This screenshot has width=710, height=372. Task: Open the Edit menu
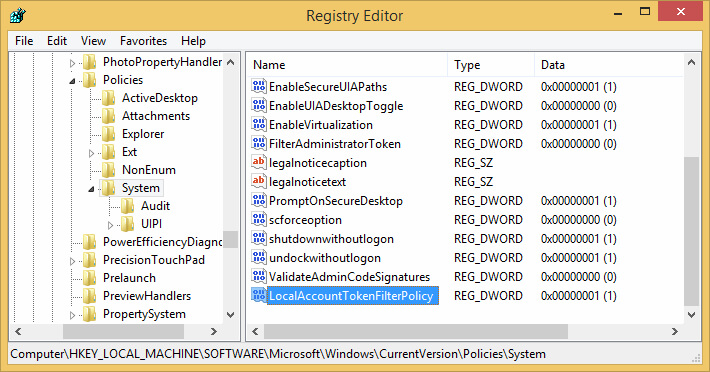(x=57, y=41)
